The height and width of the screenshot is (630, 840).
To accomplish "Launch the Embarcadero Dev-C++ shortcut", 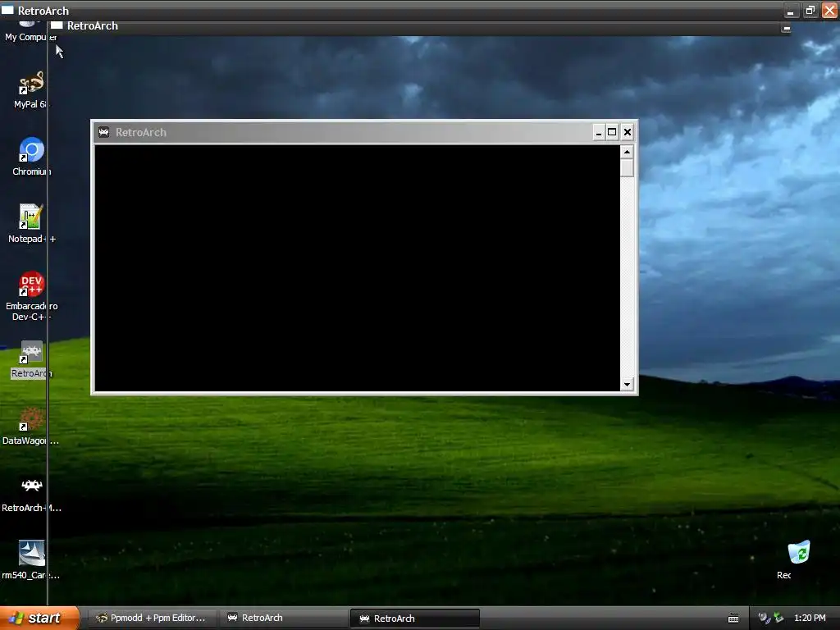I will coord(32,295).
